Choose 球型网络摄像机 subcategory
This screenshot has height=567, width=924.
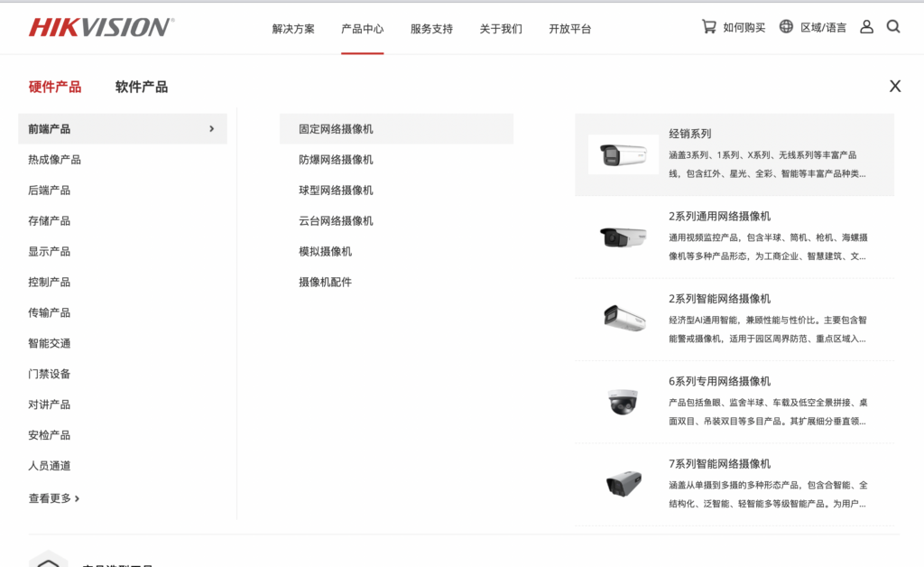[x=336, y=190]
